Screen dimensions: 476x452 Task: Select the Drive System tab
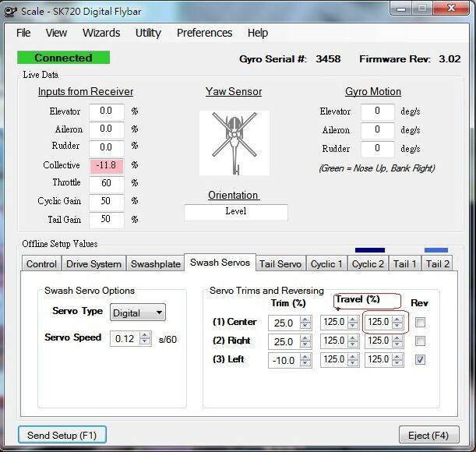click(93, 263)
